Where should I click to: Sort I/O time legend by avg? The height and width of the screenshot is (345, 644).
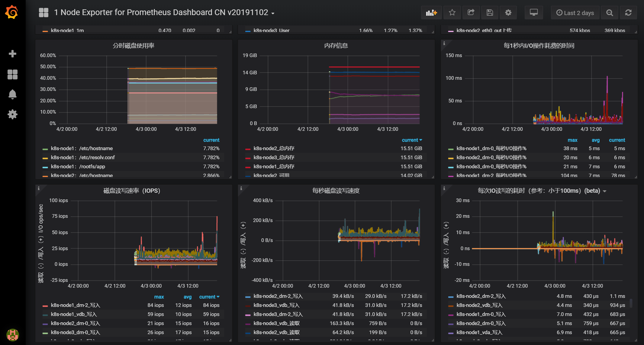(x=595, y=140)
